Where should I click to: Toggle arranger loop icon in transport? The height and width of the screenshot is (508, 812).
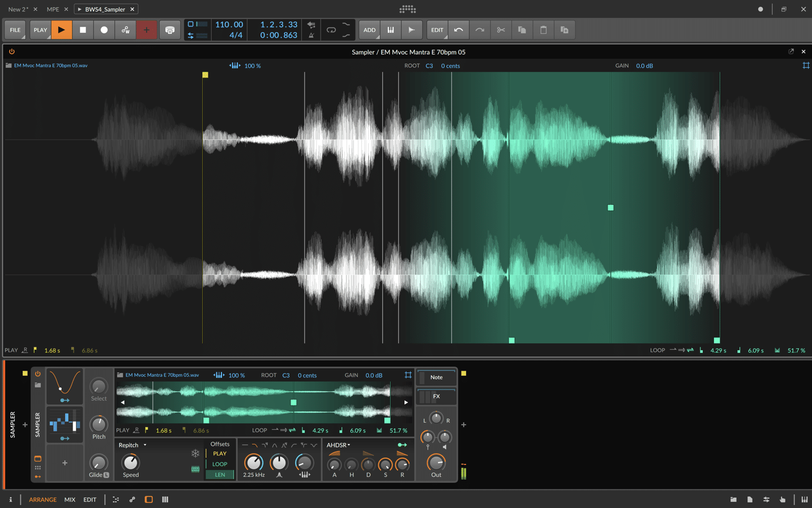pos(331,30)
